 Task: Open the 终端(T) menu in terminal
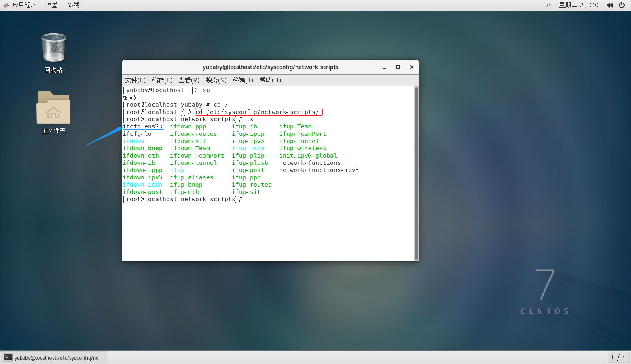pyautogui.click(x=243, y=80)
